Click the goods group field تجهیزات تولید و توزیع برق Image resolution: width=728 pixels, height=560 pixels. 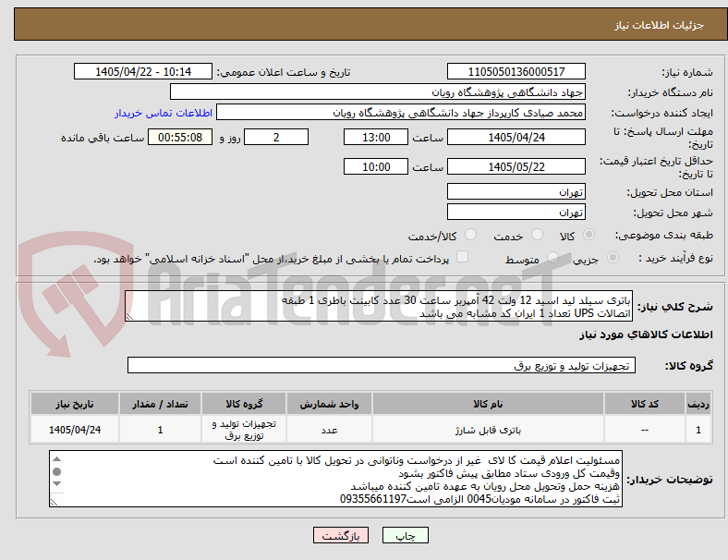point(382,365)
